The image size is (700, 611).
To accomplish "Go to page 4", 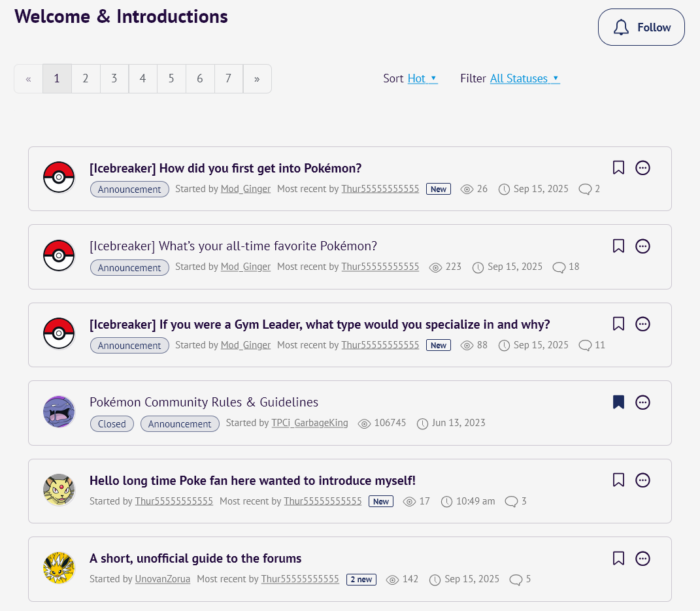I will (143, 79).
